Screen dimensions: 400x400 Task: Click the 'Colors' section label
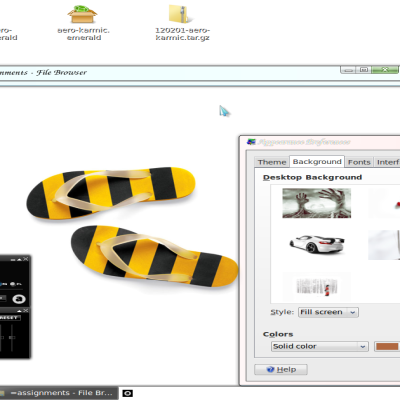point(278,334)
